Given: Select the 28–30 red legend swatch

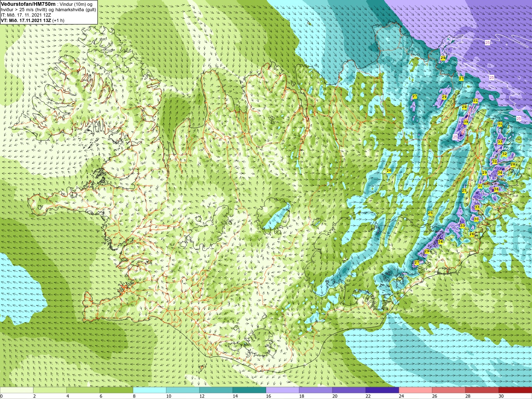Looking at the screenshot, I should pos(482,390).
